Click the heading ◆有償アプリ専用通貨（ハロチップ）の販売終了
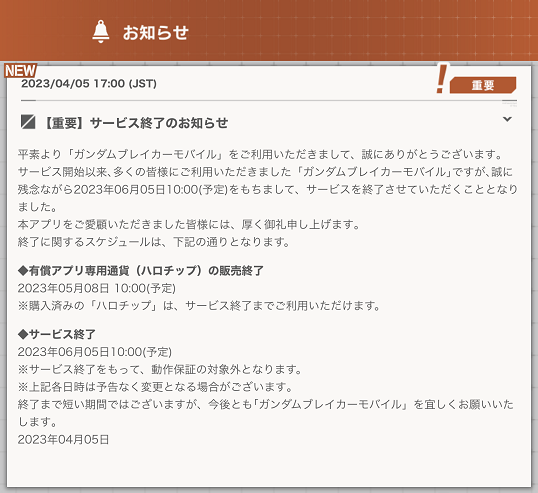This screenshot has height=493, width=538. click(141, 271)
